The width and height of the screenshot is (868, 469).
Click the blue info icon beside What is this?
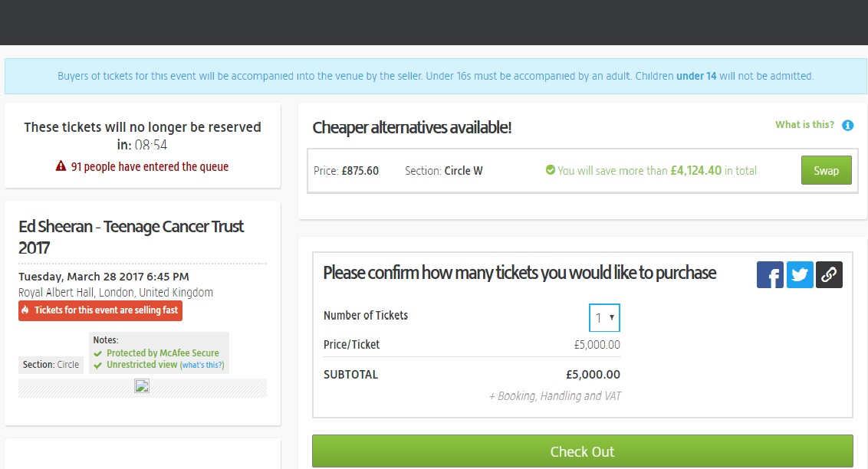[847, 126]
